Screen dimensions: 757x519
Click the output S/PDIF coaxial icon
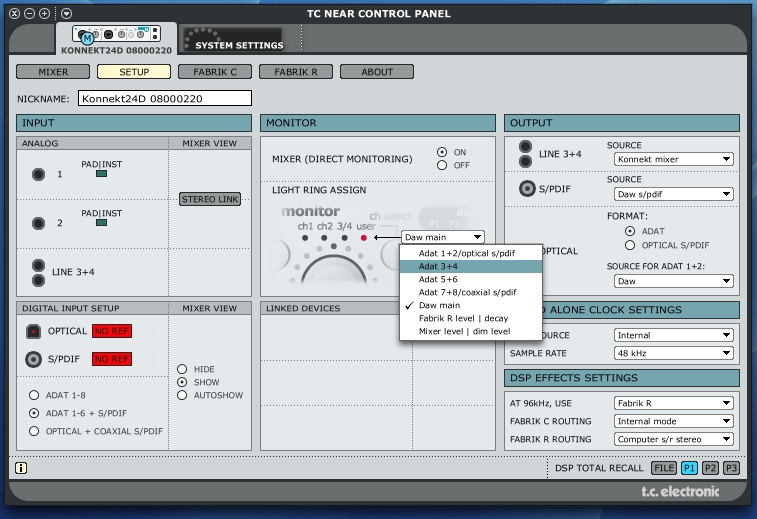(x=527, y=188)
